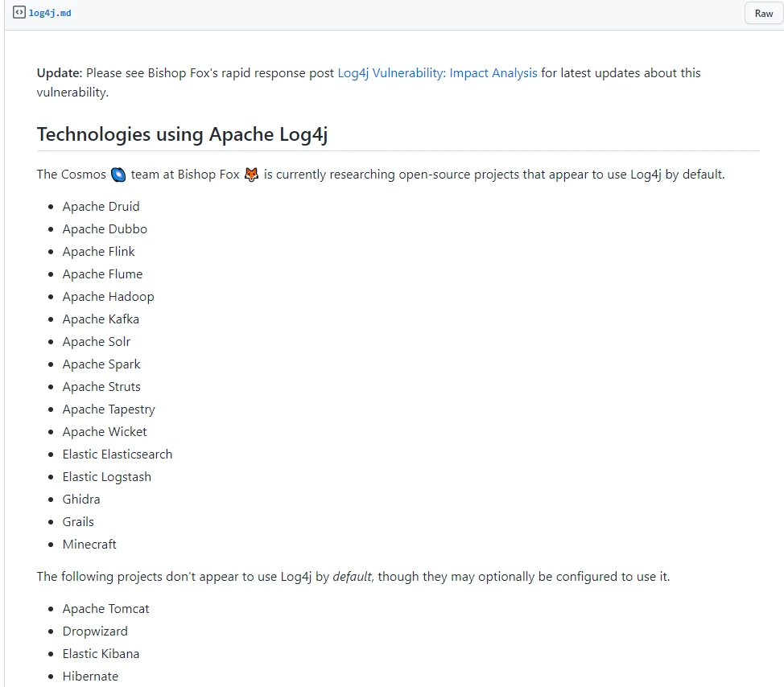This screenshot has width=784, height=687.
Task: Open the Log4j Vulnerability: Impact Analysis link
Action: point(437,73)
